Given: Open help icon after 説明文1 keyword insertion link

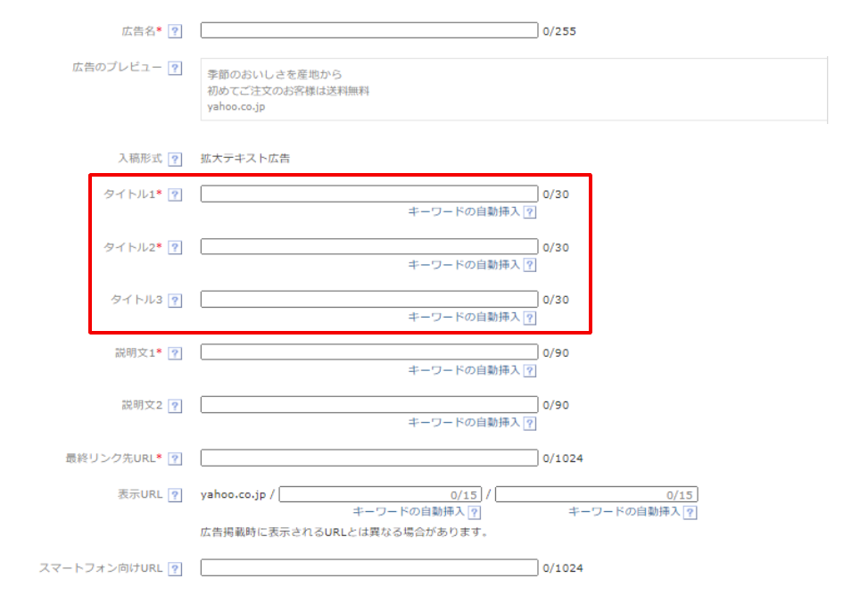Looking at the screenshot, I should pyautogui.click(x=530, y=370).
